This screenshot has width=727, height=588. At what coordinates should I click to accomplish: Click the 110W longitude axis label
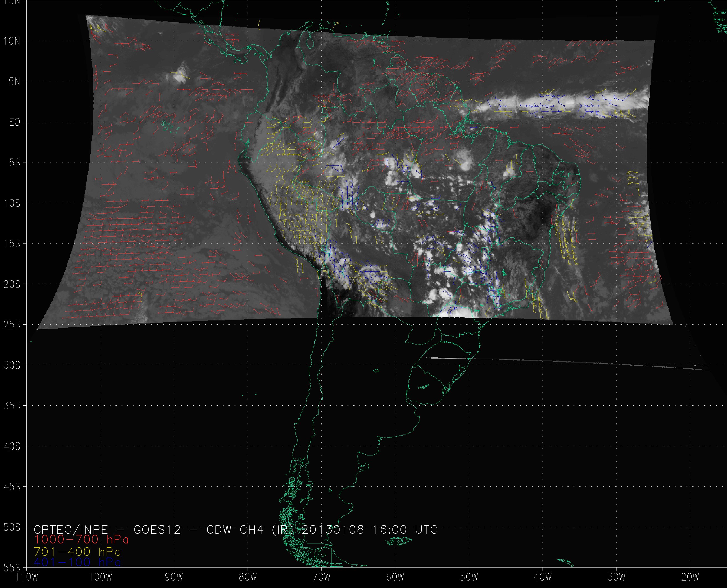[x=27, y=577]
